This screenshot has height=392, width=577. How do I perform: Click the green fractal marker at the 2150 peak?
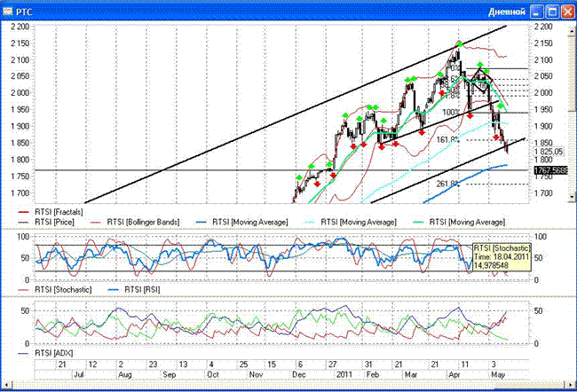460,44
